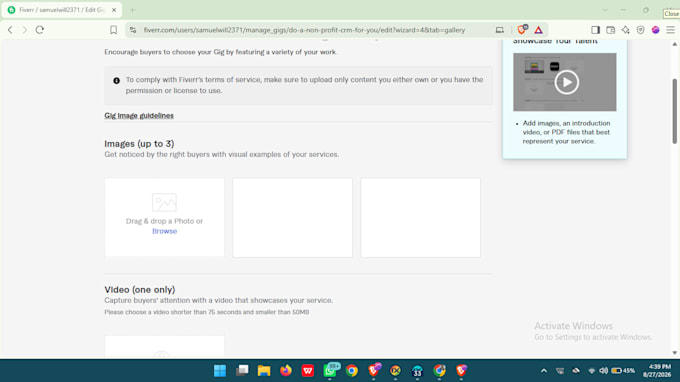Open Brave main hamburger menu
Viewport: 680px width, 382px height.
tap(670, 30)
